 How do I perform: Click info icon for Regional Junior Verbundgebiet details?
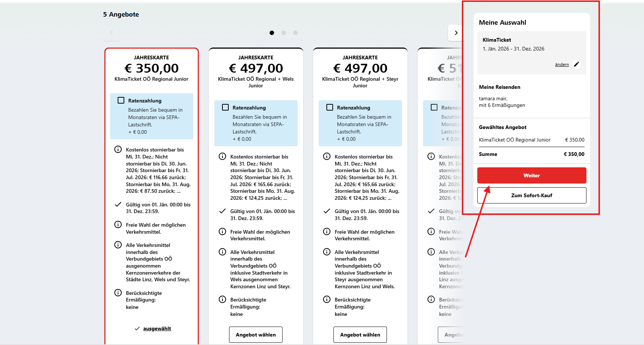[x=118, y=245]
